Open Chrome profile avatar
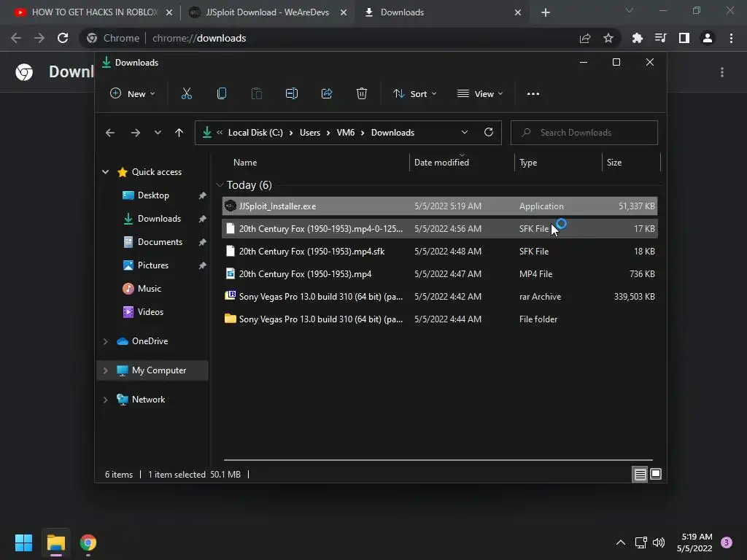The image size is (747, 560). click(708, 38)
